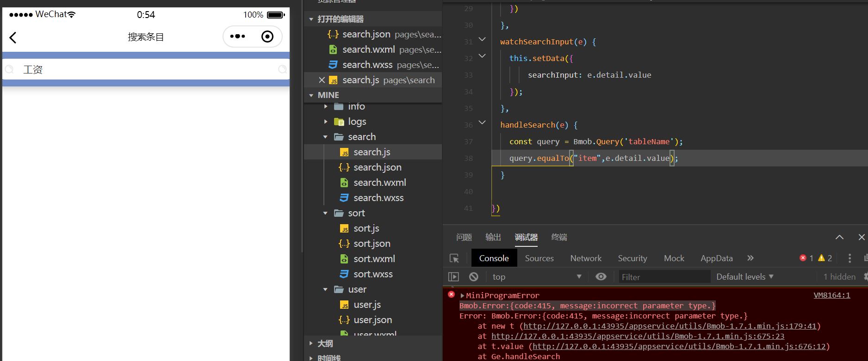This screenshot has height=361, width=868.
Task: Open the Default levels dropdown
Action: [745, 277]
